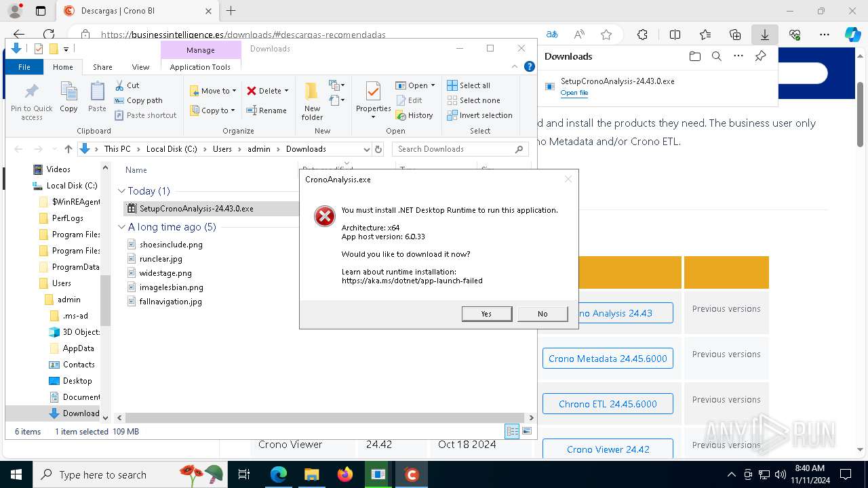Open the Move to dropdown
The height and width of the screenshot is (488, 868).
(214, 91)
